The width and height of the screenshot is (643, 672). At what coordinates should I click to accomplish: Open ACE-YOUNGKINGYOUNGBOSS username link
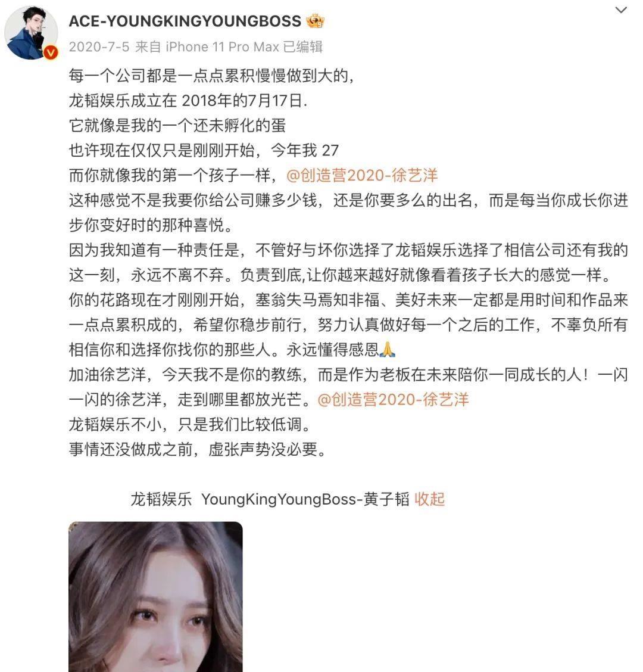(x=185, y=21)
